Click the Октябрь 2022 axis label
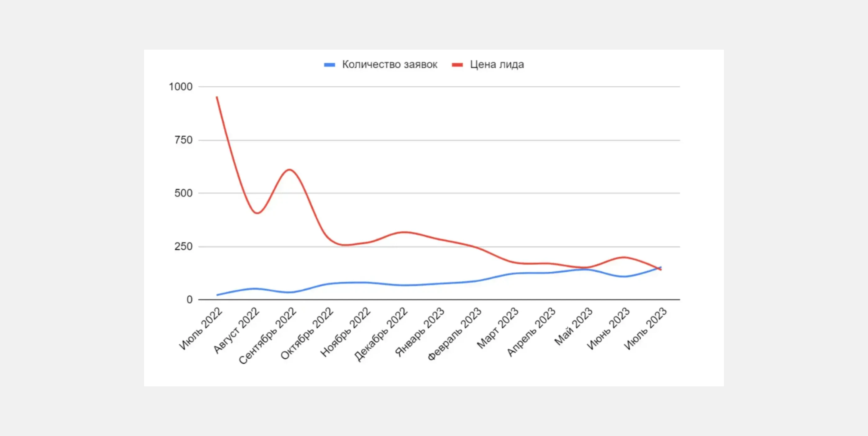Screen dimensions: 868x436 click(x=307, y=333)
